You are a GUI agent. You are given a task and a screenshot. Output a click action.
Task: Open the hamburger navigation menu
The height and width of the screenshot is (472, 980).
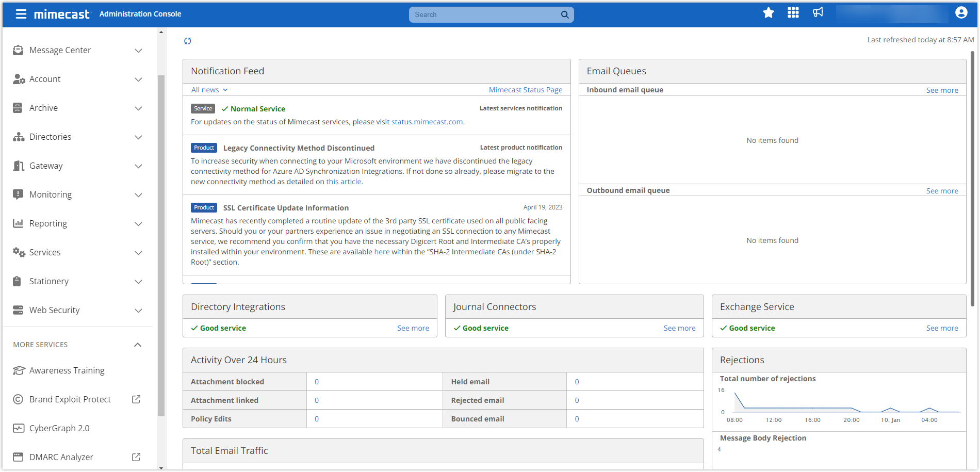point(21,14)
